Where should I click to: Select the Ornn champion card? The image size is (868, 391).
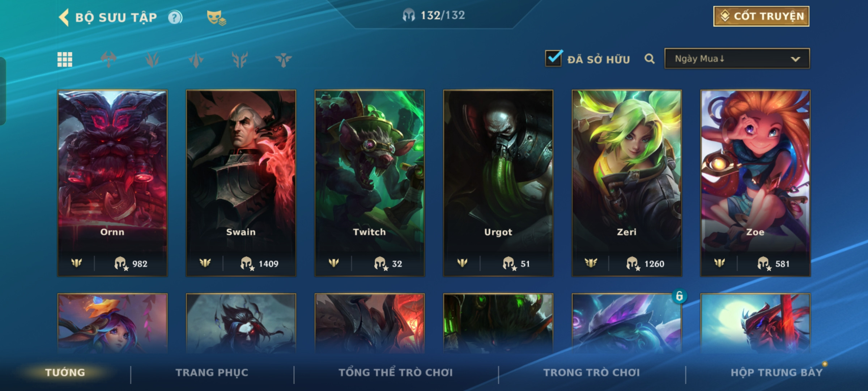(112, 183)
